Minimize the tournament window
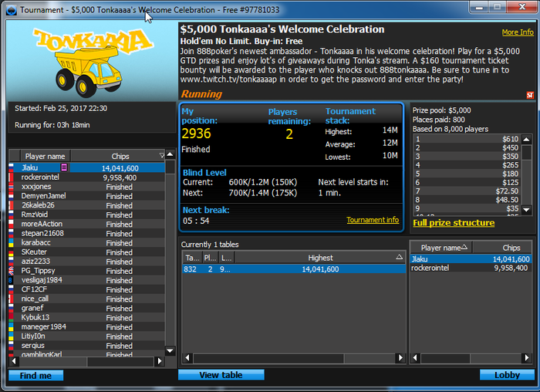Screen dimensions: 540x392 coord(479,7)
